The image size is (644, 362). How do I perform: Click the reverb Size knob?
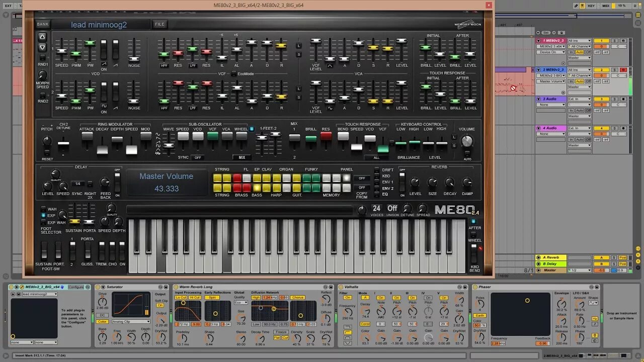pyautogui.click(x=432, y=183)
